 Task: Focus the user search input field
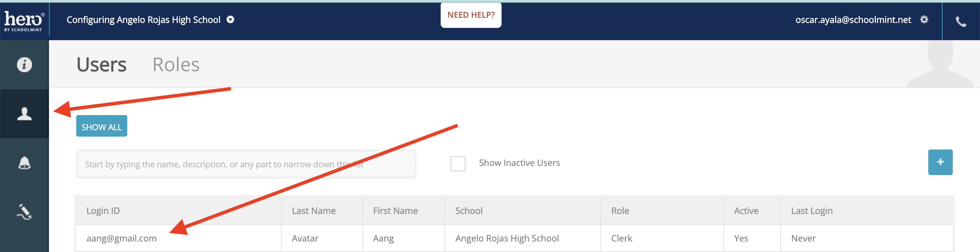[246, 164]
